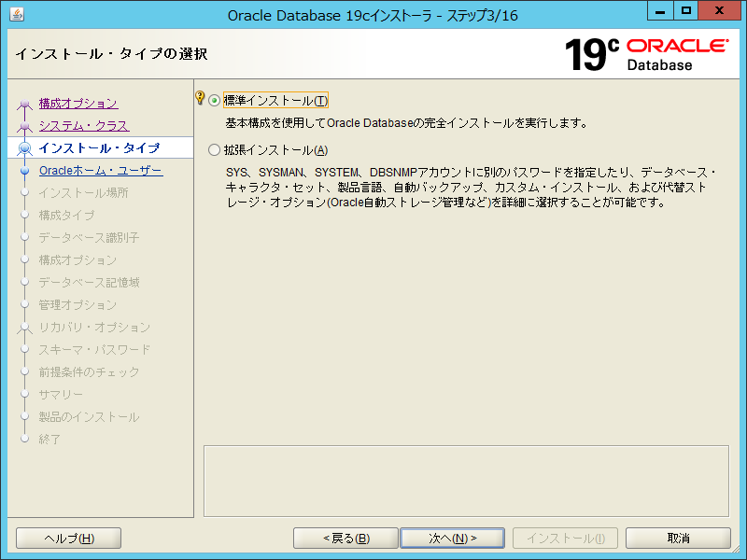This screenshot has height=560, width=747.
Task: Click the データベース記憶域 step text
Action: coord(89,283)
